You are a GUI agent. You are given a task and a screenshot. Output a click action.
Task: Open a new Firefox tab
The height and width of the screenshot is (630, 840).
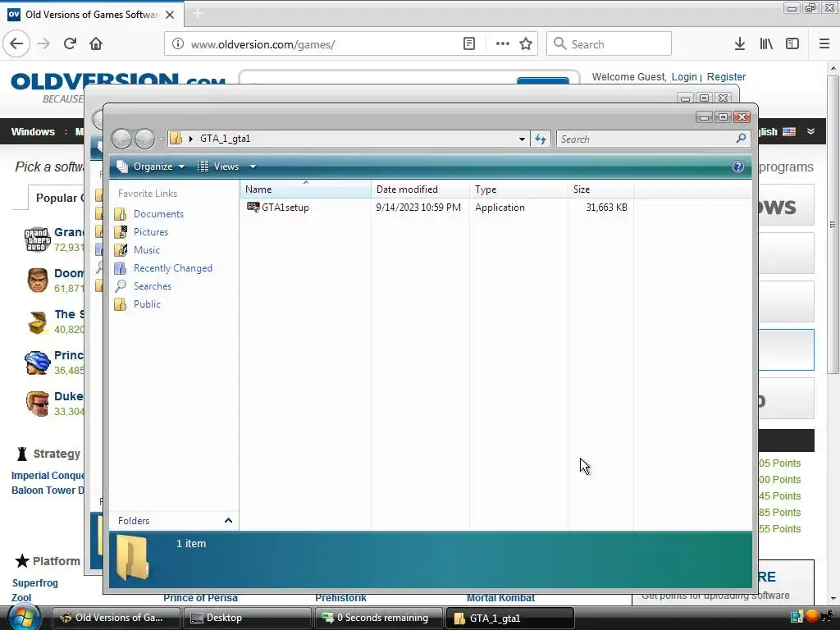pos(198,14)
